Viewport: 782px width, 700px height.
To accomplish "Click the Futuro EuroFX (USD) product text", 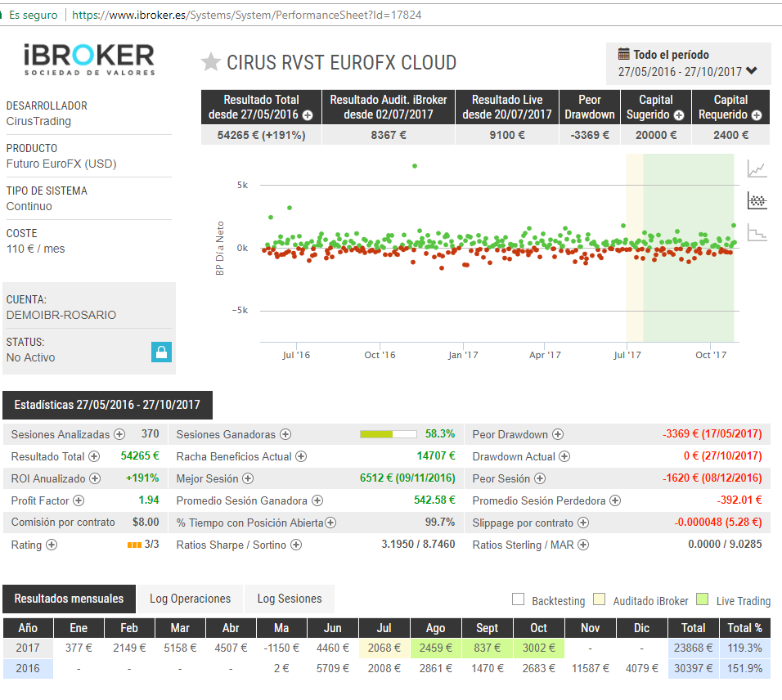I will [61, 164].
